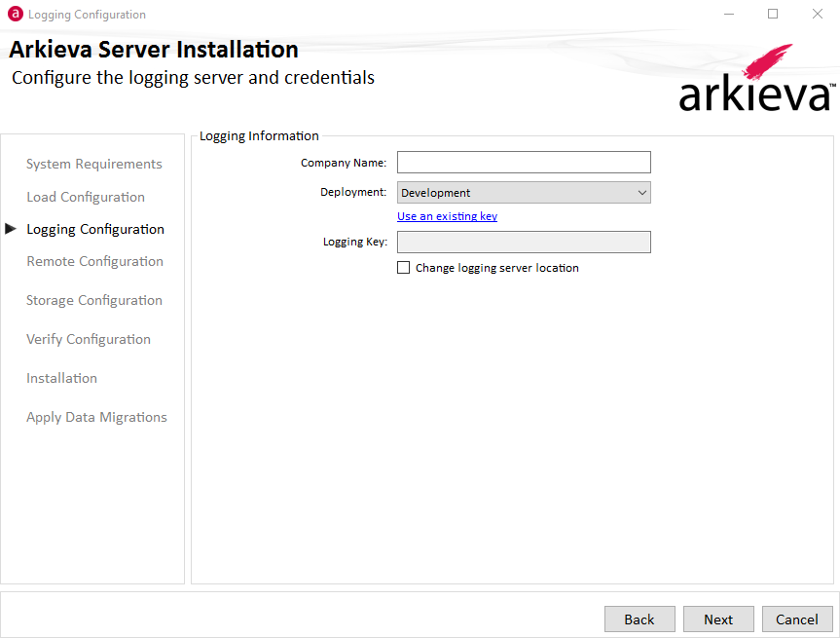This screenshot has height=638, width=840.
Task: Click the current-step arrow marker
Action: 11,229
